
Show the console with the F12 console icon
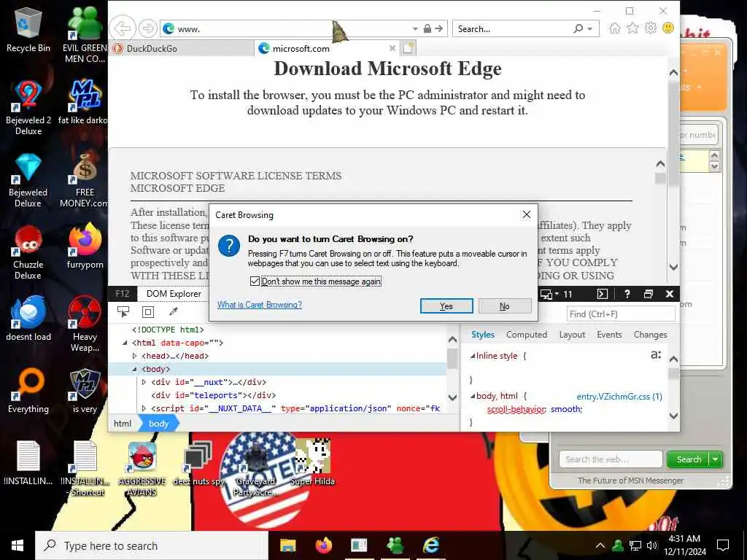pos(602,295)
